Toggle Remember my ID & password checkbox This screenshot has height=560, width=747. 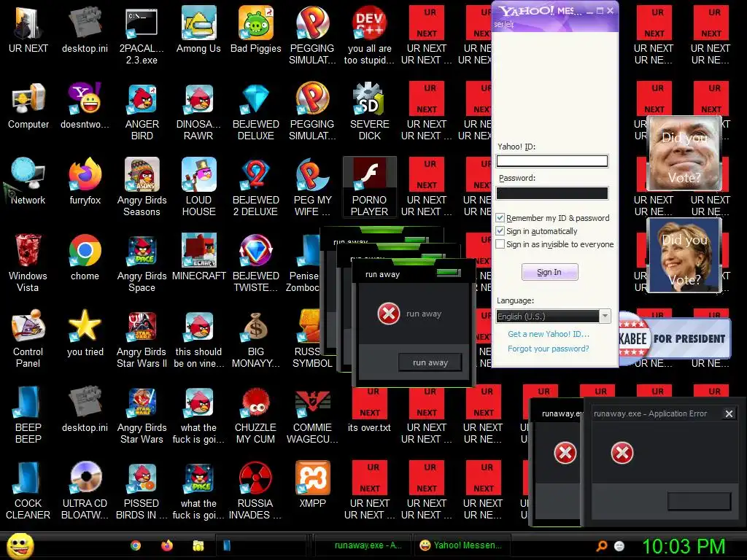coord(500,218)
